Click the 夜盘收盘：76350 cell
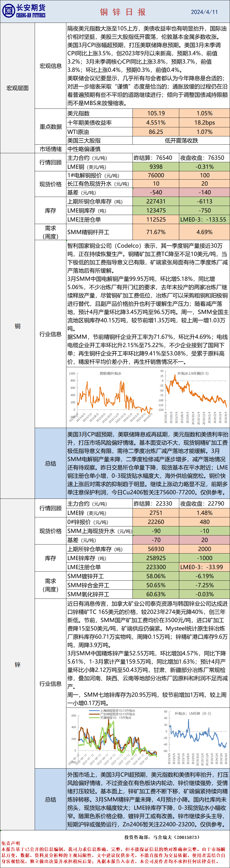 click(204, 158)
